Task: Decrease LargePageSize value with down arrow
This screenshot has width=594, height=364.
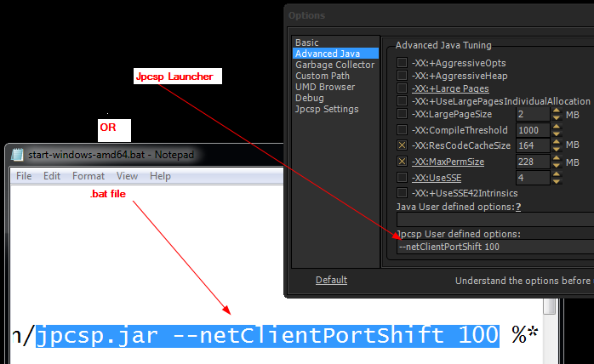Action: 556,117
